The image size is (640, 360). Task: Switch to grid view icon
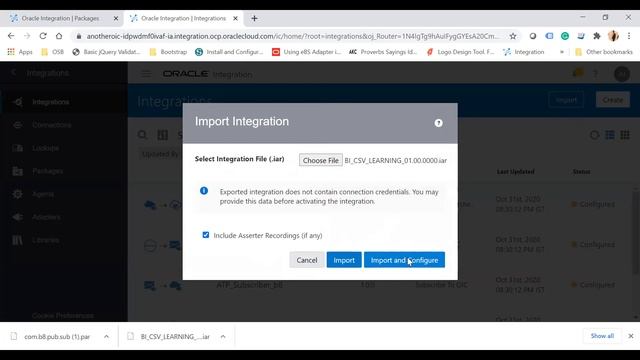click(x=625, y=135)
